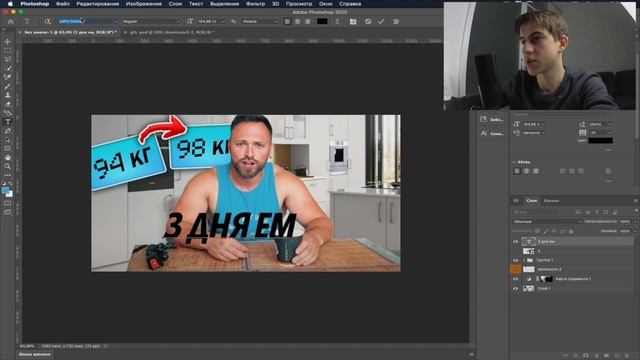Open the Photoshop application menu

pos(35,4)
